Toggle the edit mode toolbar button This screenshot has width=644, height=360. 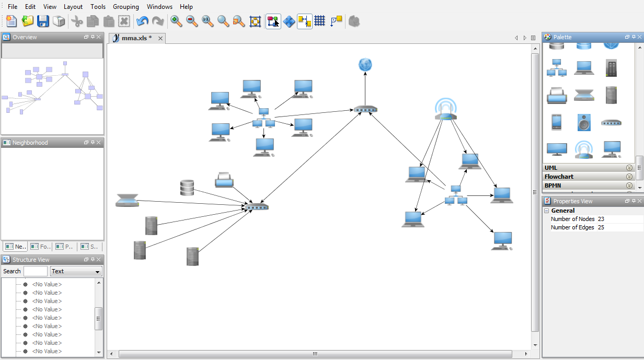[x=273, y=21]
